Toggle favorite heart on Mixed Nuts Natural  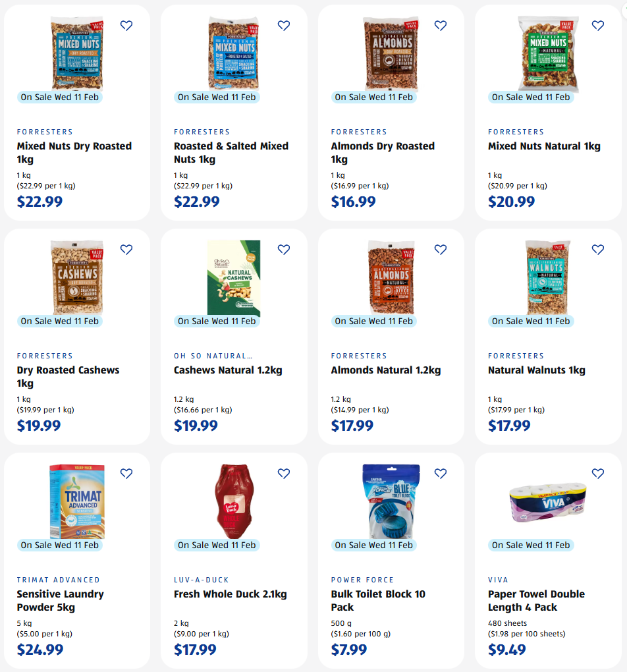pos(597,26)
